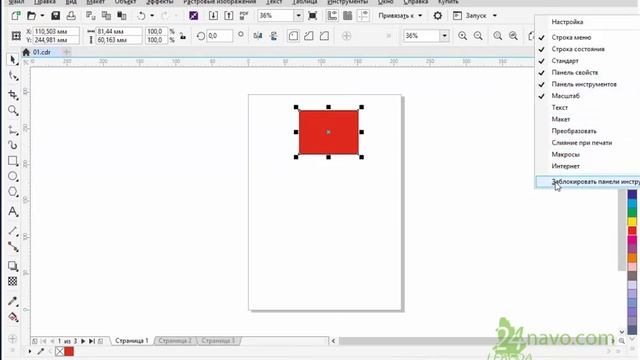Select the Color Eyedropper tool in the toolbox
The width and height of the screenshot is (640, 360).
point(13,301)
